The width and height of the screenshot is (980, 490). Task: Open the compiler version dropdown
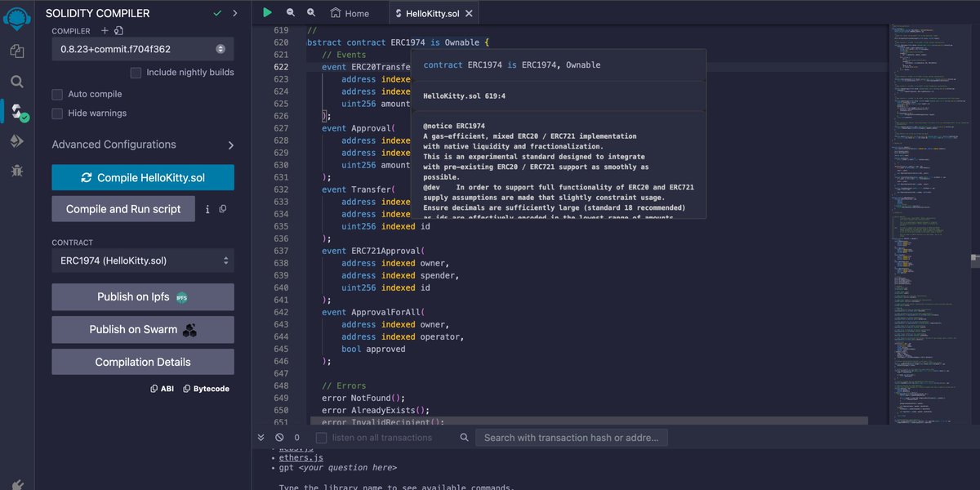coord(142,49)
